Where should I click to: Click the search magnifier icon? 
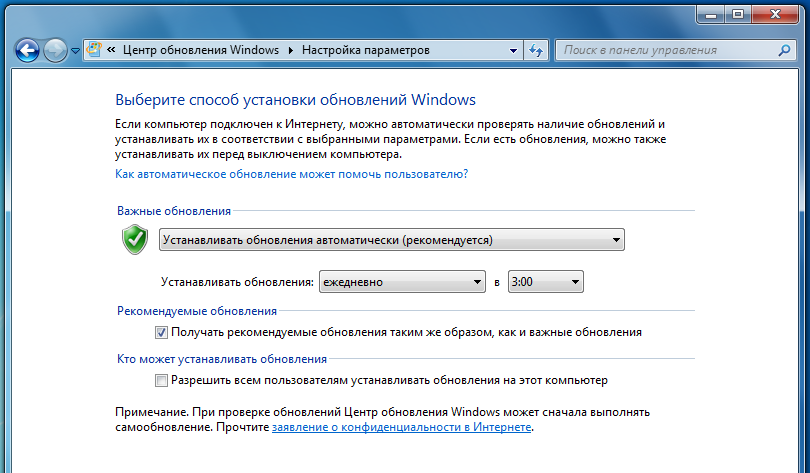pyautogui.click(x=784, y=50)
